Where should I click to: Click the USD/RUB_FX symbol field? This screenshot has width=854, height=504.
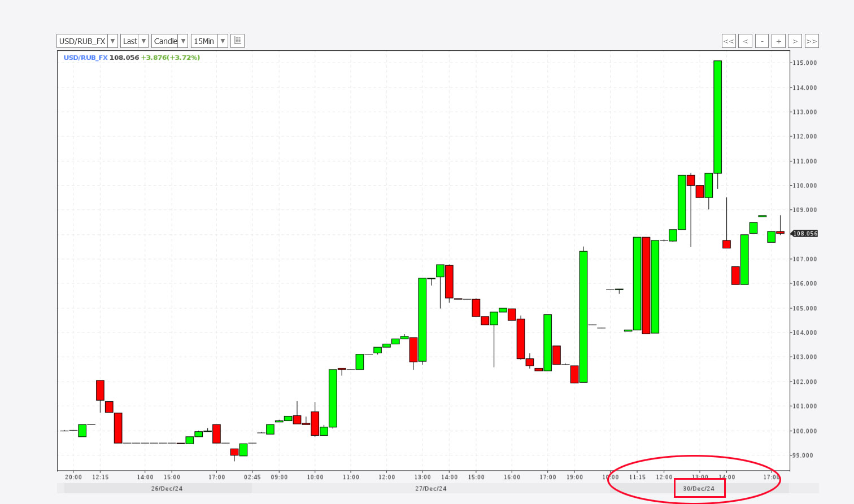click(x=82, y=41)
